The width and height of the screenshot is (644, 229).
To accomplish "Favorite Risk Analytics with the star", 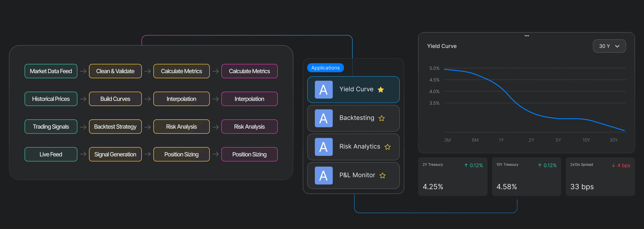I will click(388, 147).
